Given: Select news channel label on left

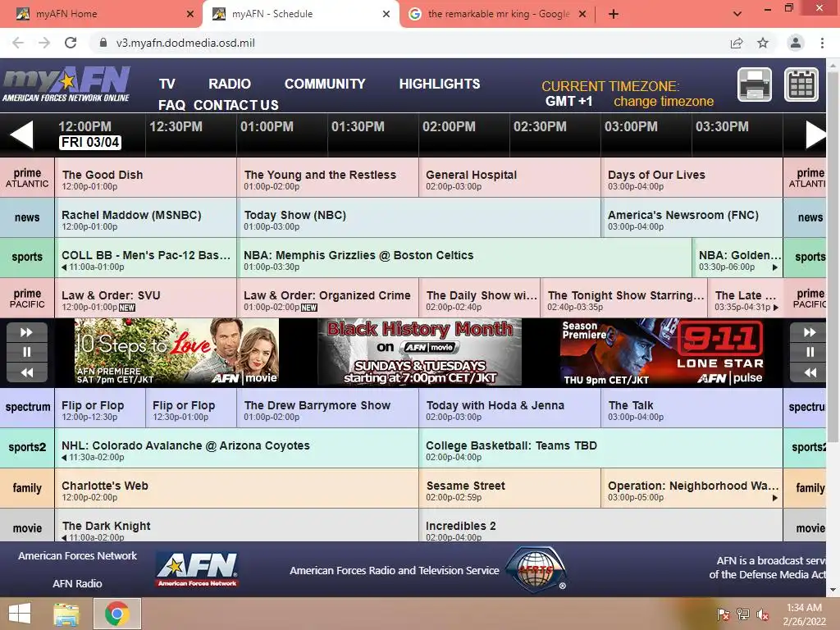Looking at the screenshot, I should pyautogui.click(x=27, y=217).
